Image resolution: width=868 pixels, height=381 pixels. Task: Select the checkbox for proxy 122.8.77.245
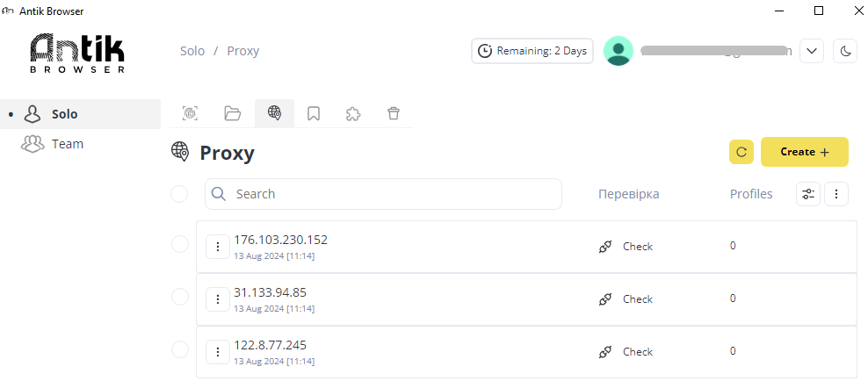[x=180, y=349]
